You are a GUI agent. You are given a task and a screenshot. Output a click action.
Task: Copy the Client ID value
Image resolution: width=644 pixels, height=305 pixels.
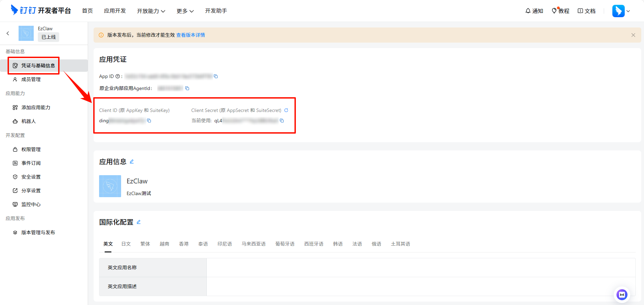(149, 121)
